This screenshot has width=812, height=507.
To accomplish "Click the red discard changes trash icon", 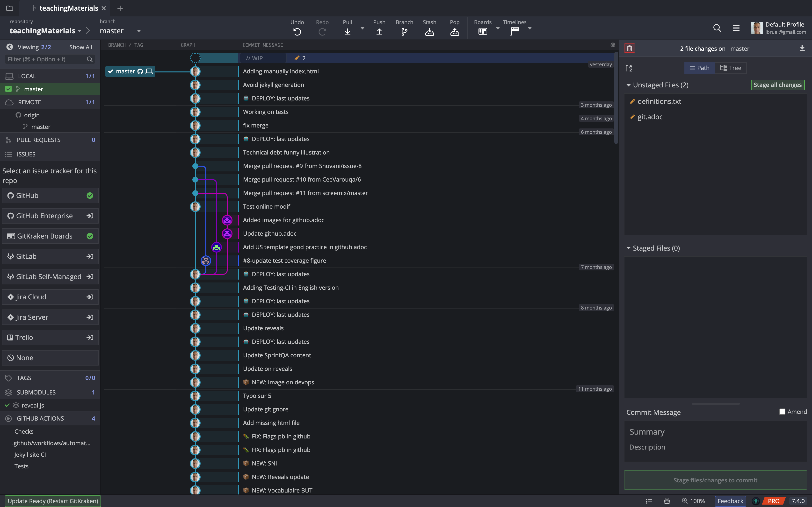I will [630, 48].
